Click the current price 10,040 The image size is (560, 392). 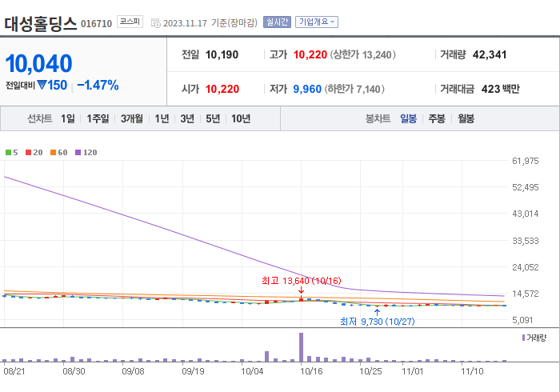click(38, 63)
